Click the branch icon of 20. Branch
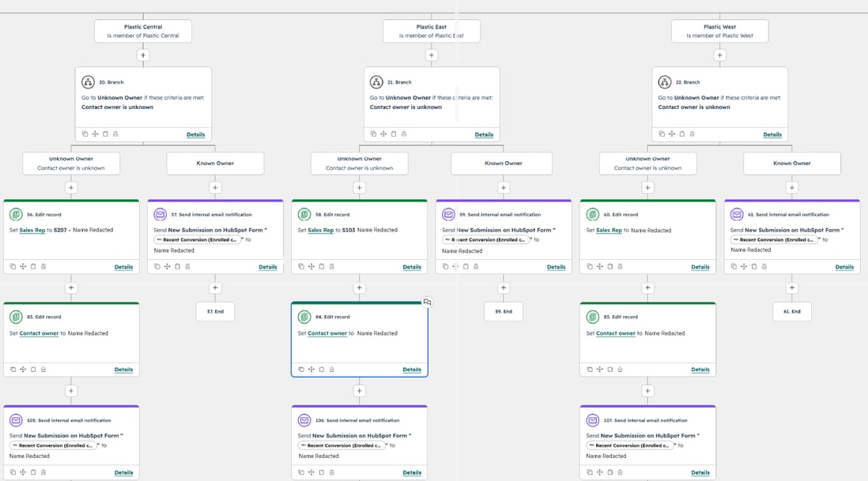 pos(88,82)
